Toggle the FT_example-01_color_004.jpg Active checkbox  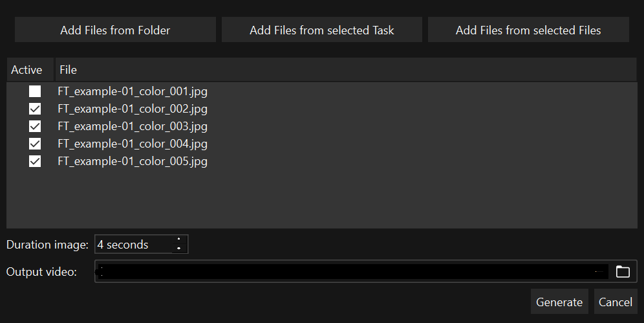pos(35,144)
